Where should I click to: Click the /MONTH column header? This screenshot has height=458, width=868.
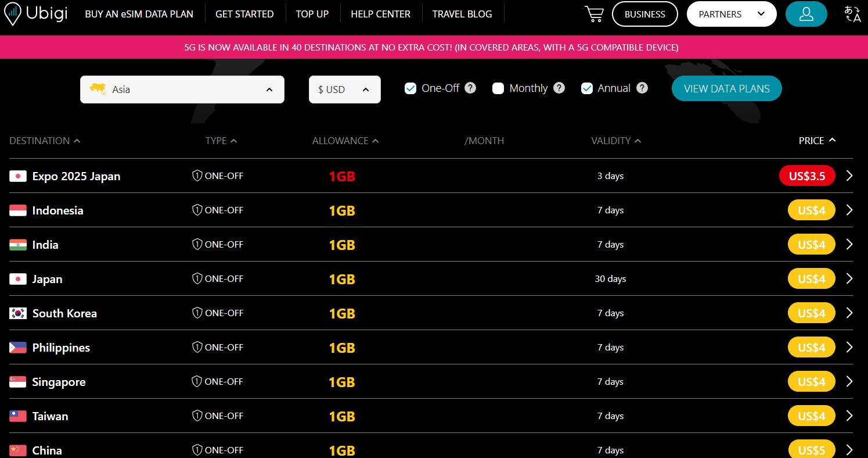[484, 141]
